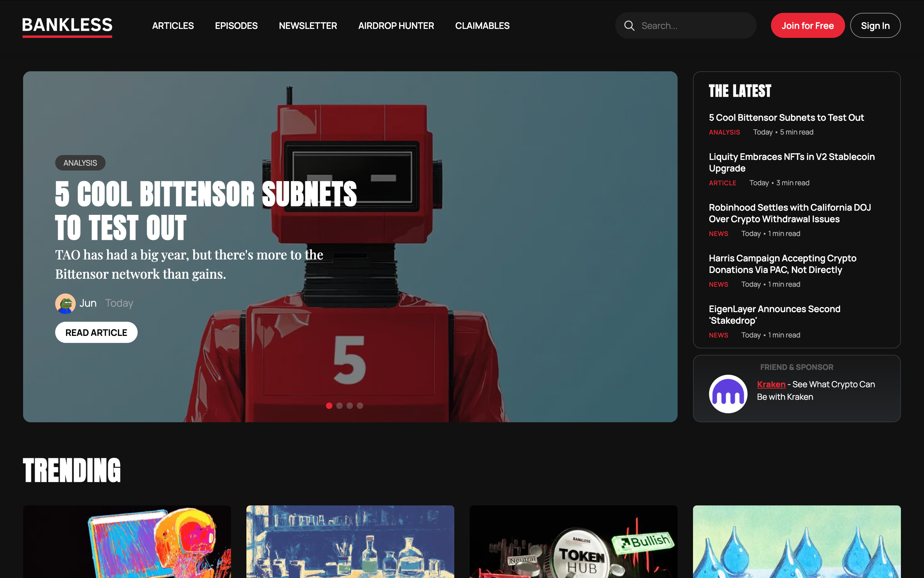
Task: Click the Join for Free button
Action: pyautogui.click(x=808, y=26)
